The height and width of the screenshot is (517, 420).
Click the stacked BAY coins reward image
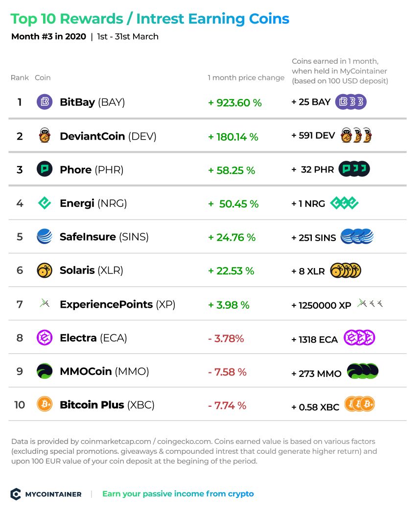point(351,102)
